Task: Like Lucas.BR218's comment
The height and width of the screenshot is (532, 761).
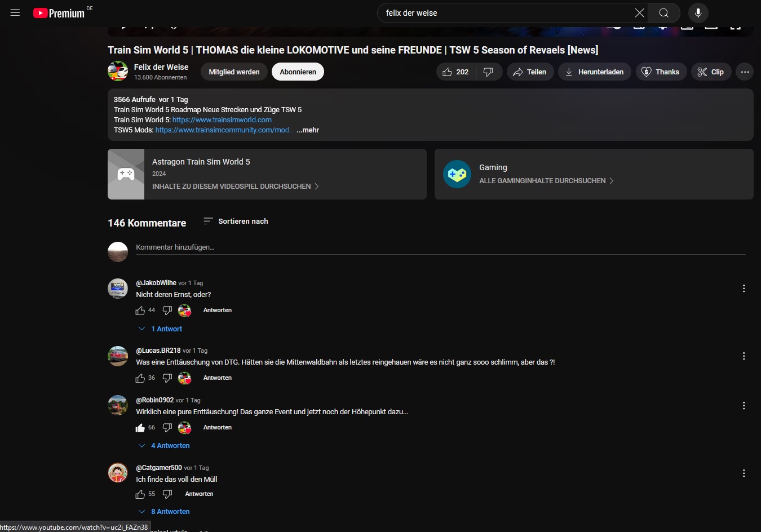Action: pos(140,378)
